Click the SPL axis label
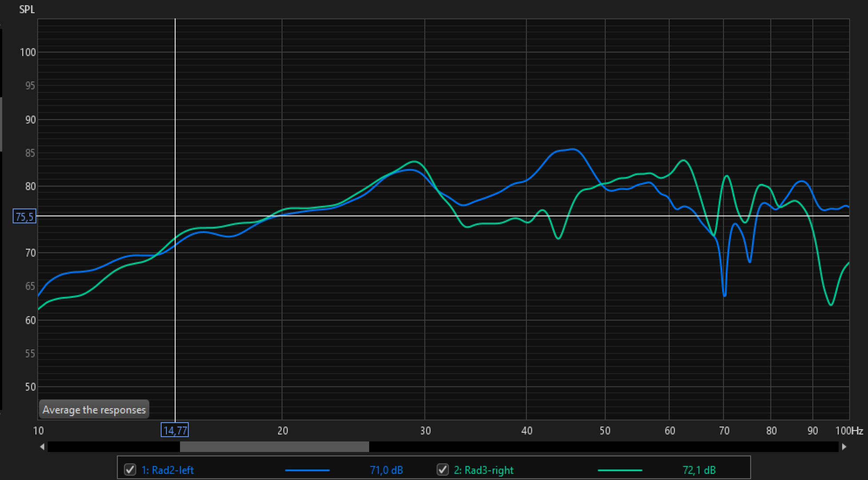Viewport: 868px width, 480px height. (x=27, y=9)
